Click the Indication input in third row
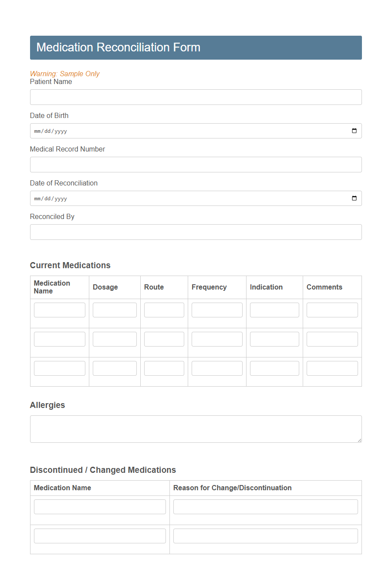The width and height of the screenshot is (392, 566). (x=274, y=368)
